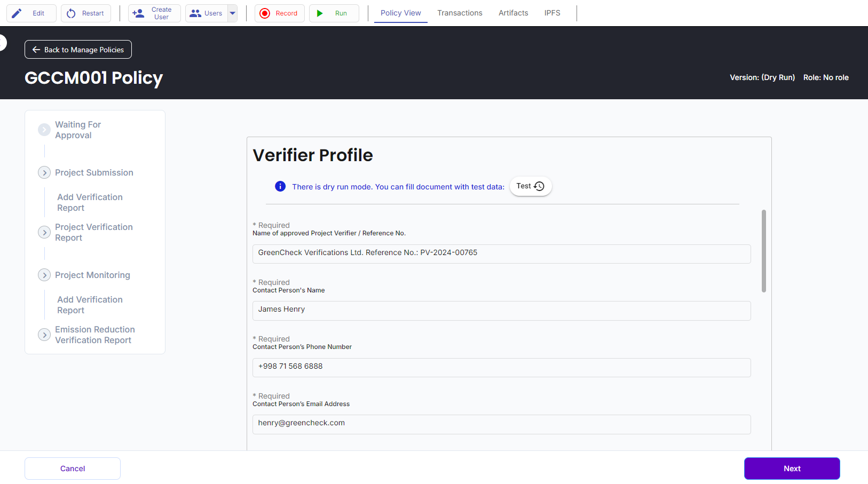Expand the Project Submission step
This screenshot has height=484, width=868.
(x=44, y=173)
